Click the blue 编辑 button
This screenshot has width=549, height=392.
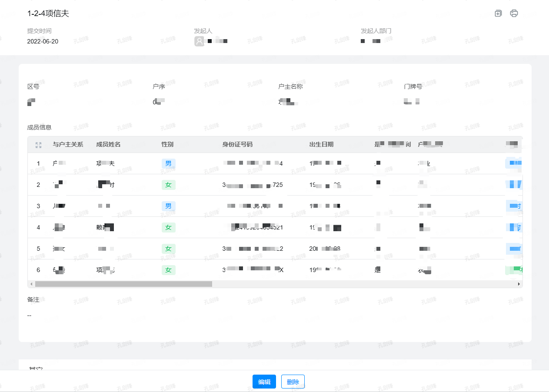pyautogui.click(x=264, y=382)
